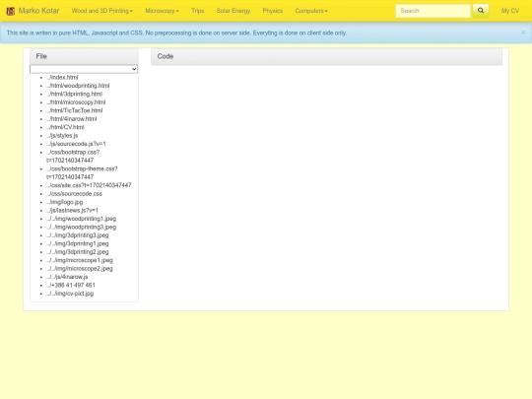
Task: Select img/3dprinting3.jpeg entry
Action: pos(78,235)
